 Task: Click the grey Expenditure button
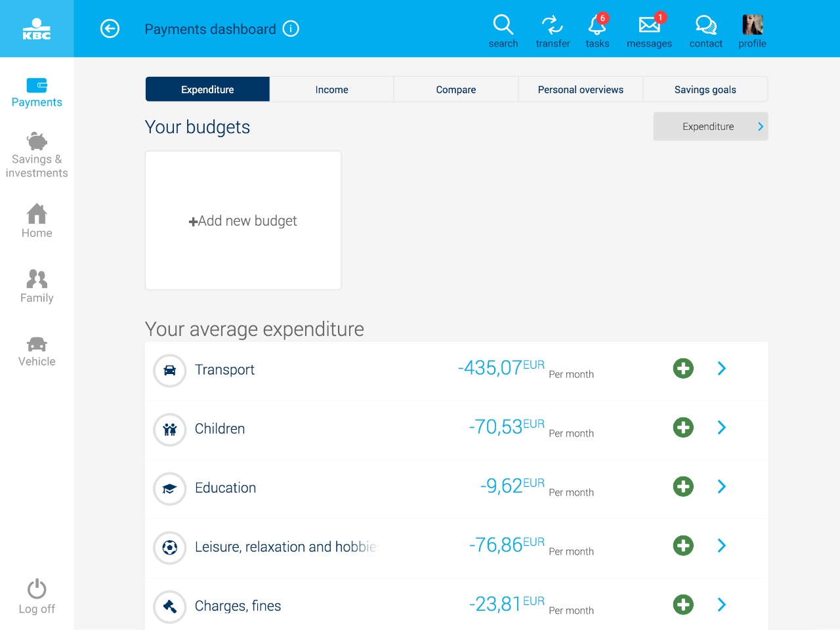(711, 127)
